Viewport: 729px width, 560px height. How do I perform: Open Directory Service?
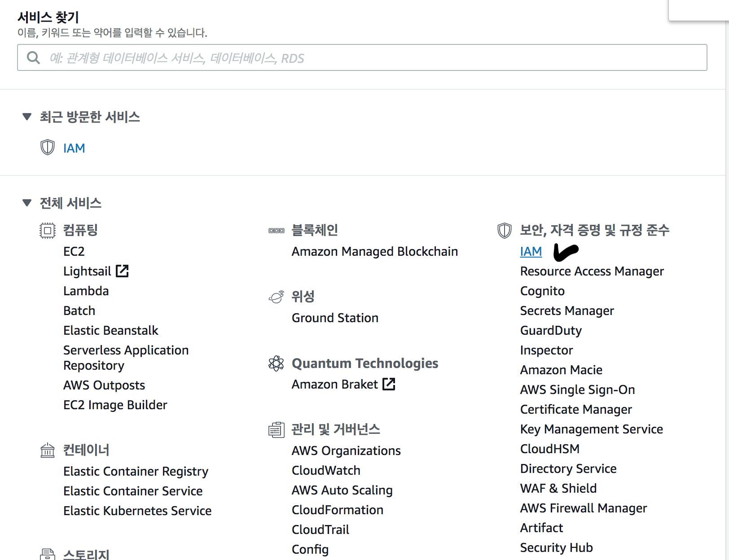pos(568,469)
